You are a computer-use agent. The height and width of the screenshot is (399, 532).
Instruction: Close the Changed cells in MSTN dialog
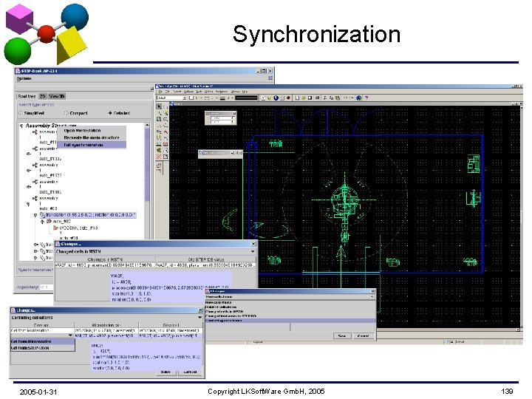click(253, 244)
